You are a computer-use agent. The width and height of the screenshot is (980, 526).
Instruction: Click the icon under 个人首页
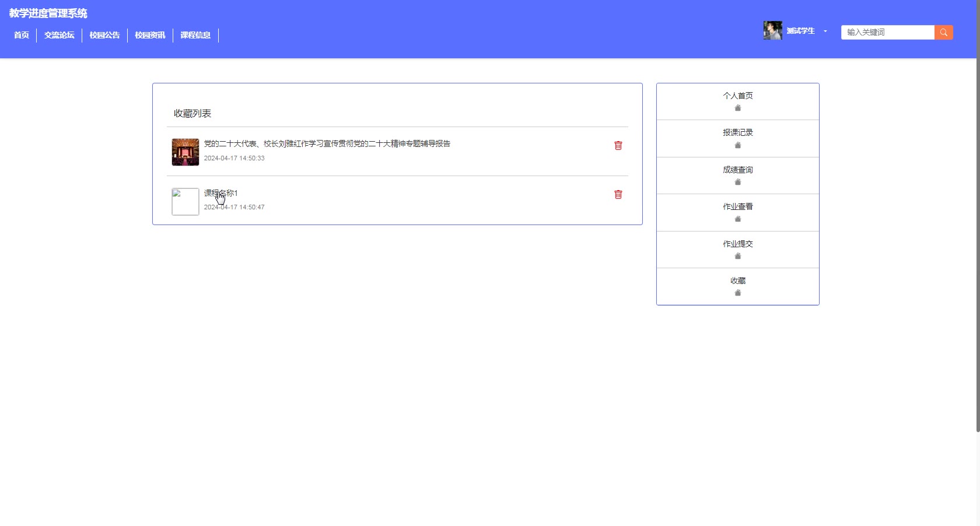[738, 108]
